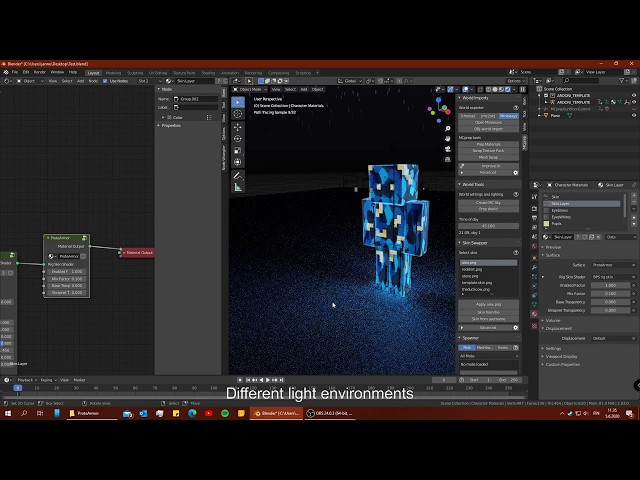Click the Advanced gear icon under MCprep tools
The image size is (640, 480).
[516, 173]
